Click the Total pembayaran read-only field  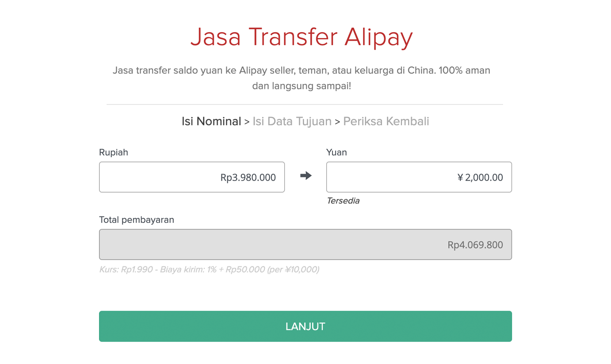[x=305, y=244]
